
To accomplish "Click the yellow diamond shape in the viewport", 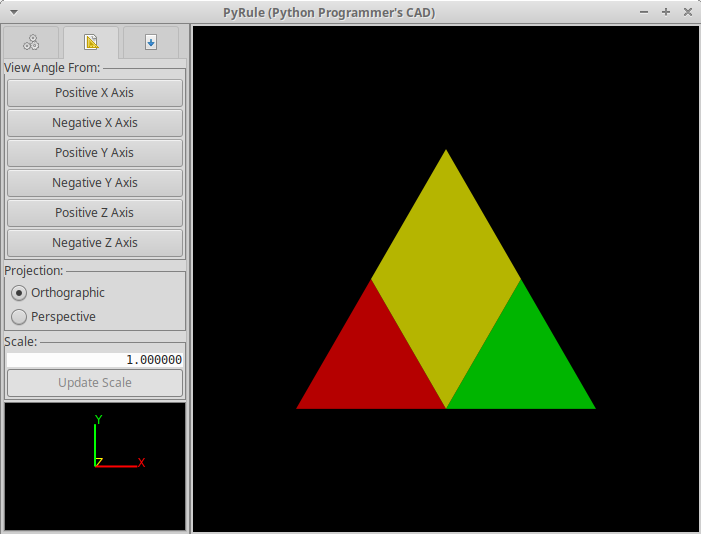I will point(446,279).
